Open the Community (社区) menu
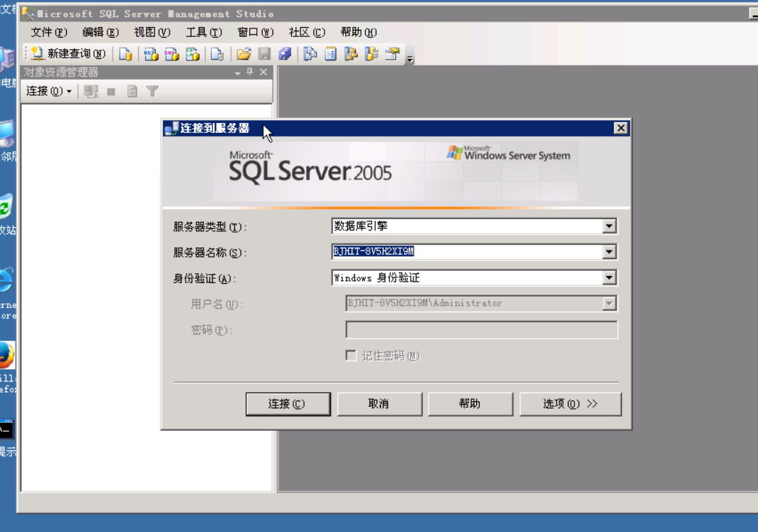This screenshot has width=758, height=532. pyautogui.click(x=307, y=33)
